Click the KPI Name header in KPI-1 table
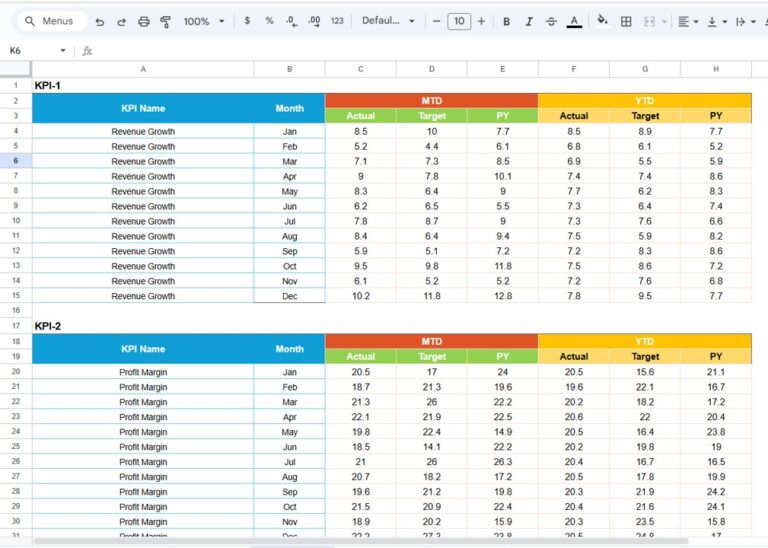Image resolution: width=768 pixels, height=548 pixels. pos(143,108)
